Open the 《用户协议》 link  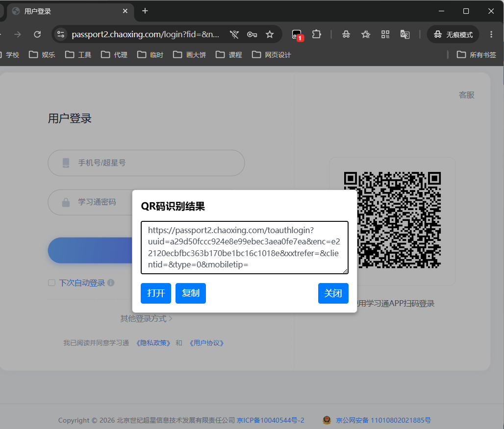pyautogui.click(x=206, y=343)
